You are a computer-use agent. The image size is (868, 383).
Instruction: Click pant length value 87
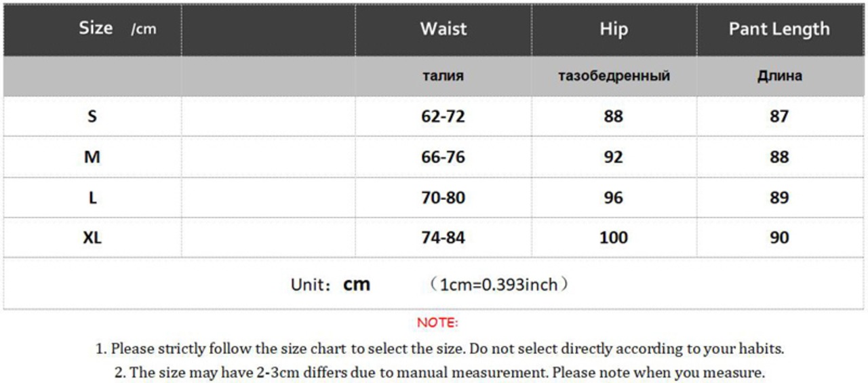click(779, 116)
